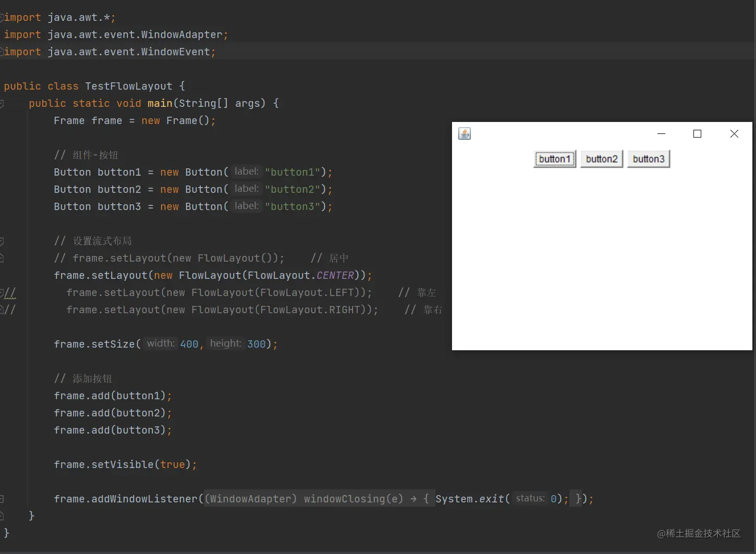Click the main method name
Viewport: 756px width, 554px height.
click(160, 103)
